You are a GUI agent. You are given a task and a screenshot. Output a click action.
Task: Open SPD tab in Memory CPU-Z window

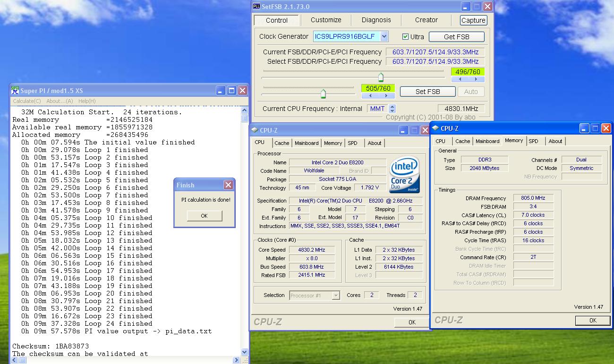pos(534,141)
